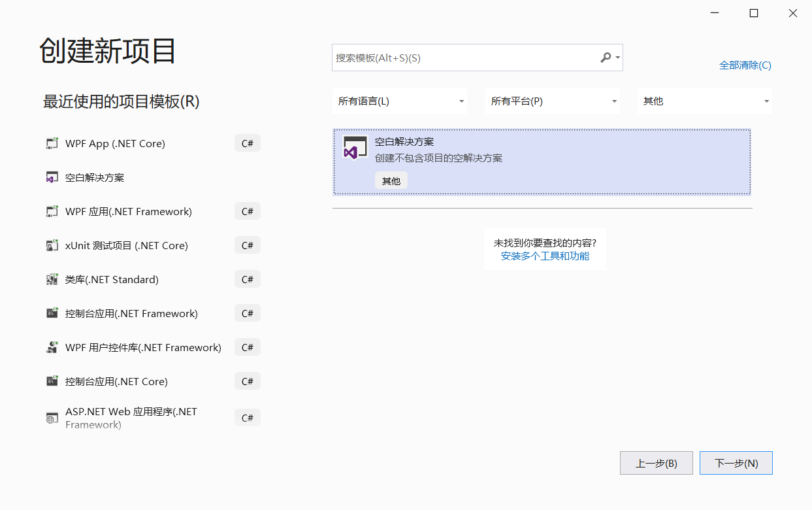Viewport: 812px width, 510px height.
Task: Click the ASP.NET Web 应用程序 globe icon
Action: pos(52,418)
